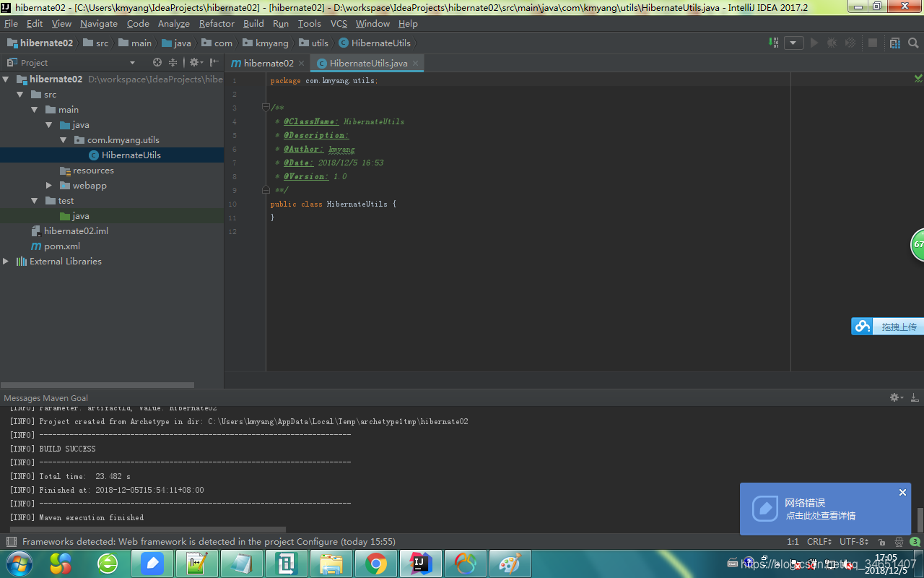
Task: Click the Messages vertical scrollbar thumb
Action: tap(920, 519)
